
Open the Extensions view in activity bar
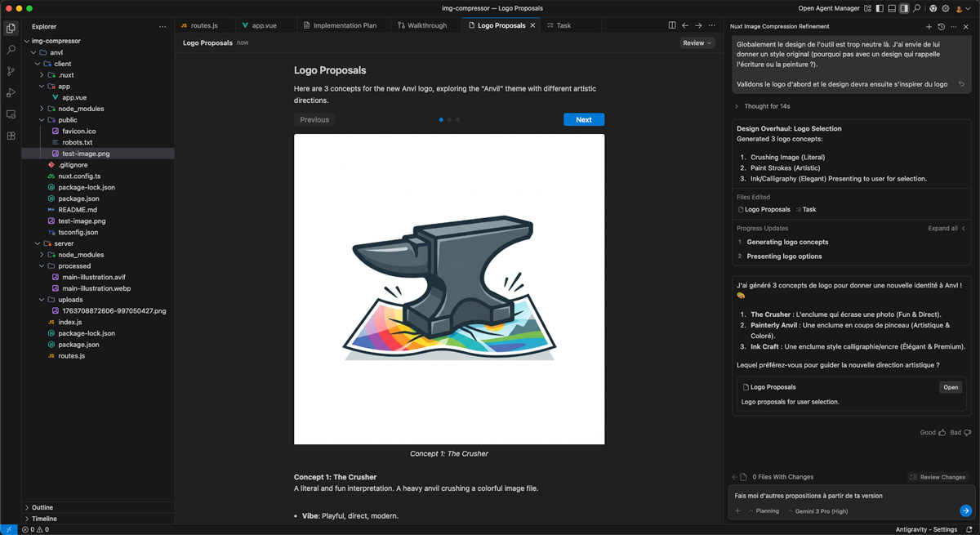click(x=11, y=136)
